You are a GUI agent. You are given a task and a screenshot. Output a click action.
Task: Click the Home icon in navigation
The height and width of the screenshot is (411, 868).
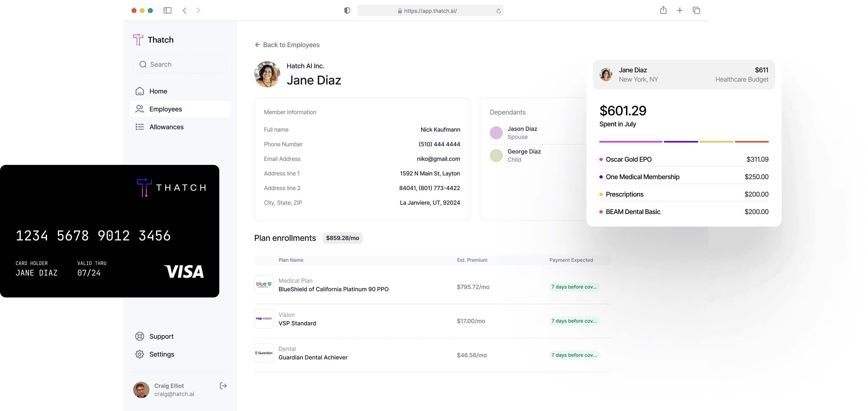click(x=139, y=91)
